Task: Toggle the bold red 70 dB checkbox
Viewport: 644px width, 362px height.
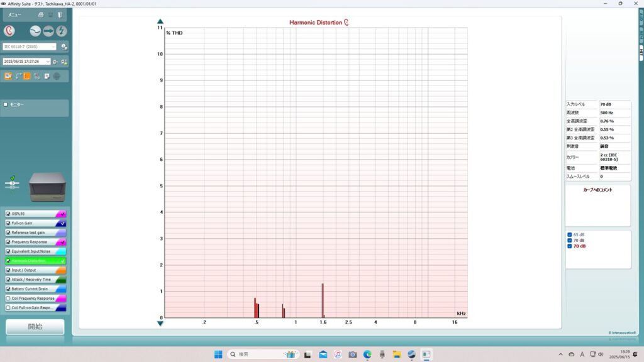Action: 570,246
